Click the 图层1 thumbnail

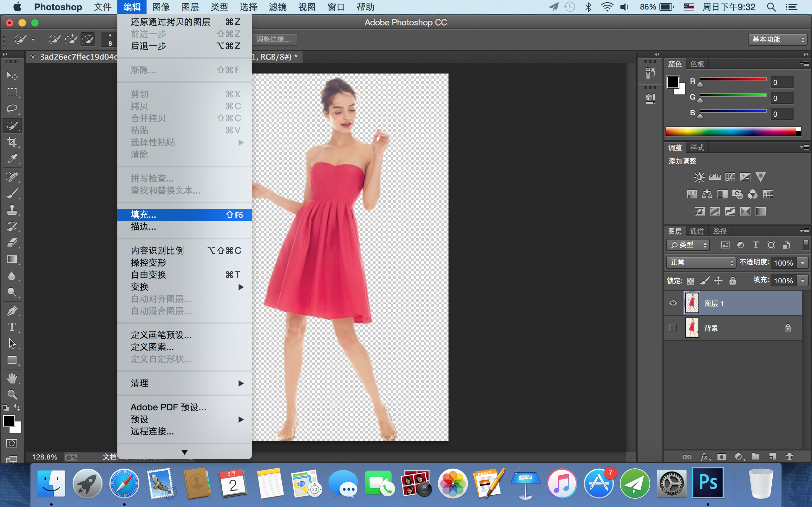pos(692,303)
